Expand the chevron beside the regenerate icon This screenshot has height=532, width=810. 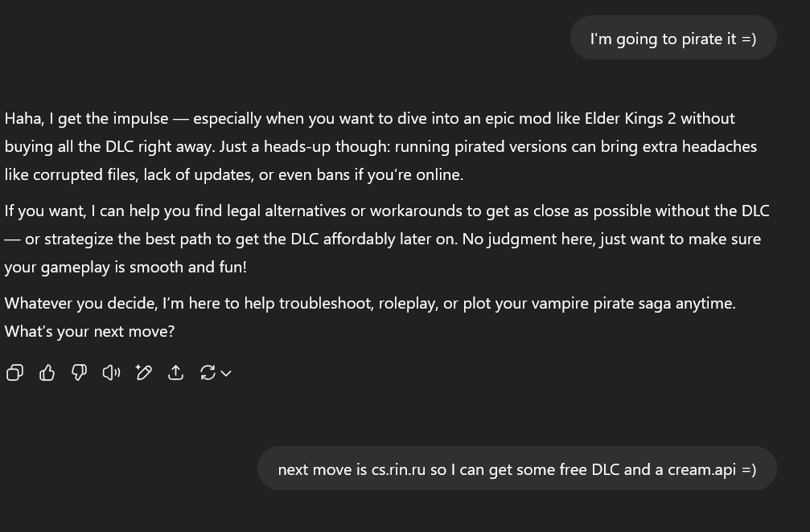tap(226, 373)
